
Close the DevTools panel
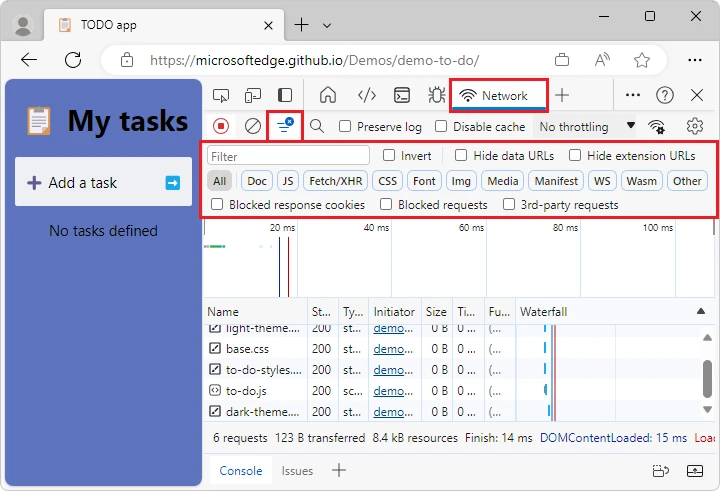pyautogui.click(x=697, y=96)
